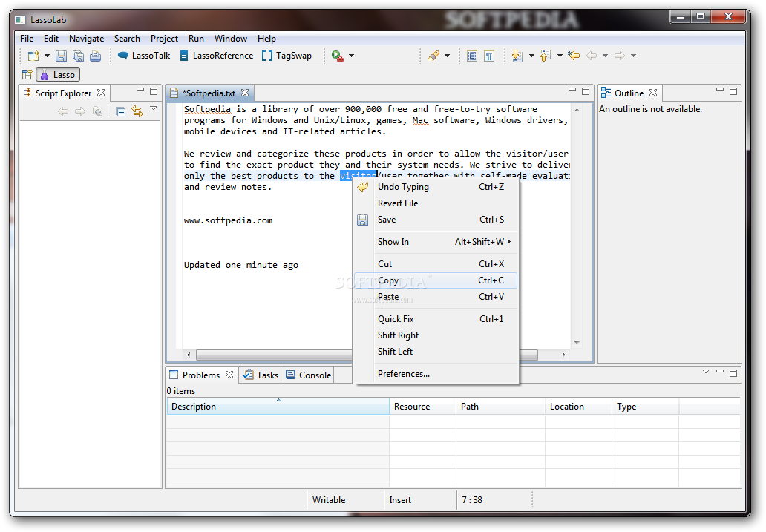Choose Copy from context menu
This screenshot has height=532, width=766.
point(436,280)
